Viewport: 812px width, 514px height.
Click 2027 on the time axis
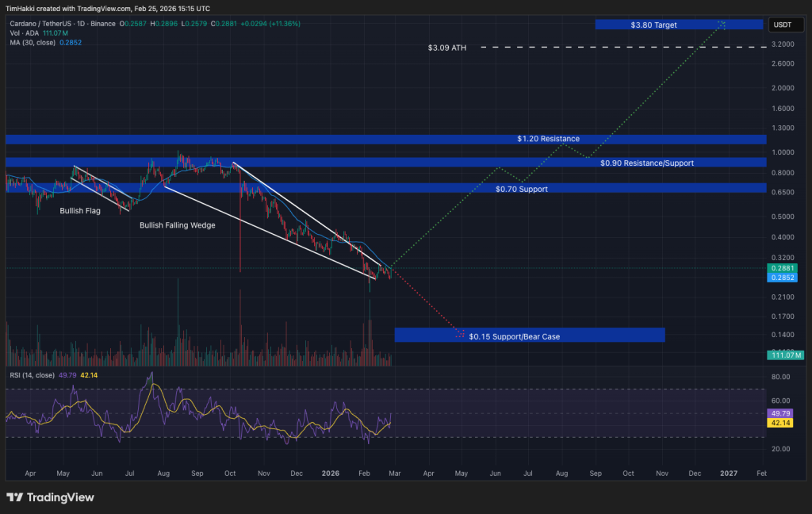[x=729, y=473]
